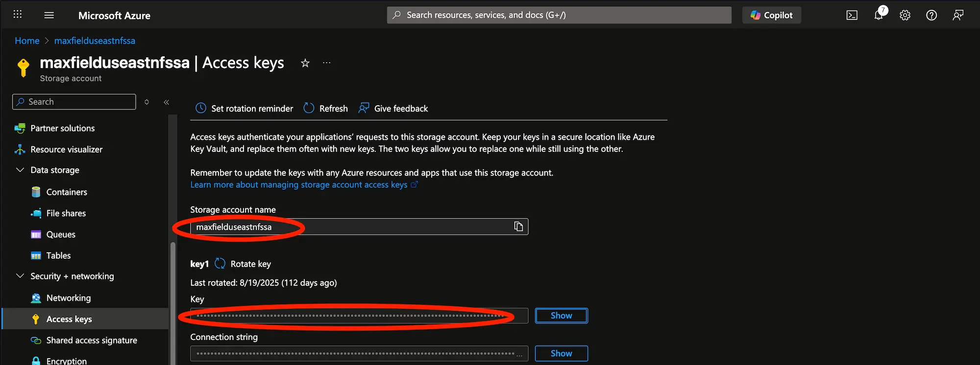
Task: Open portal settings gear
Action: (905, 15)
